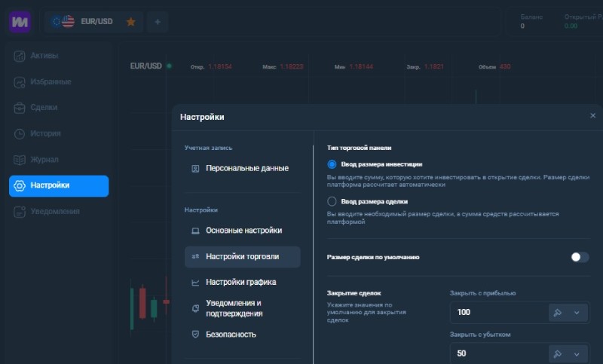Open Основные настройки settings section

(x=243, y=231)
